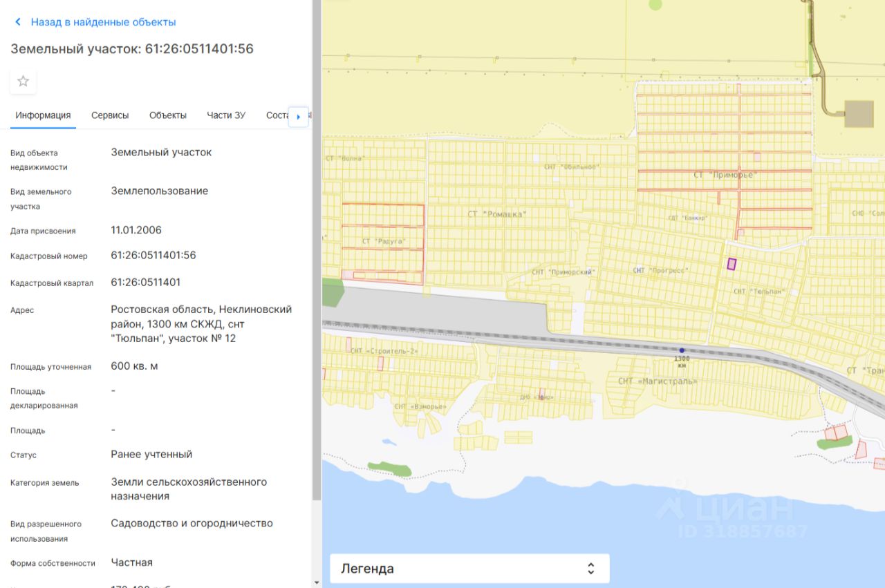Go to the Части ЗУ tab

(226, 115)
